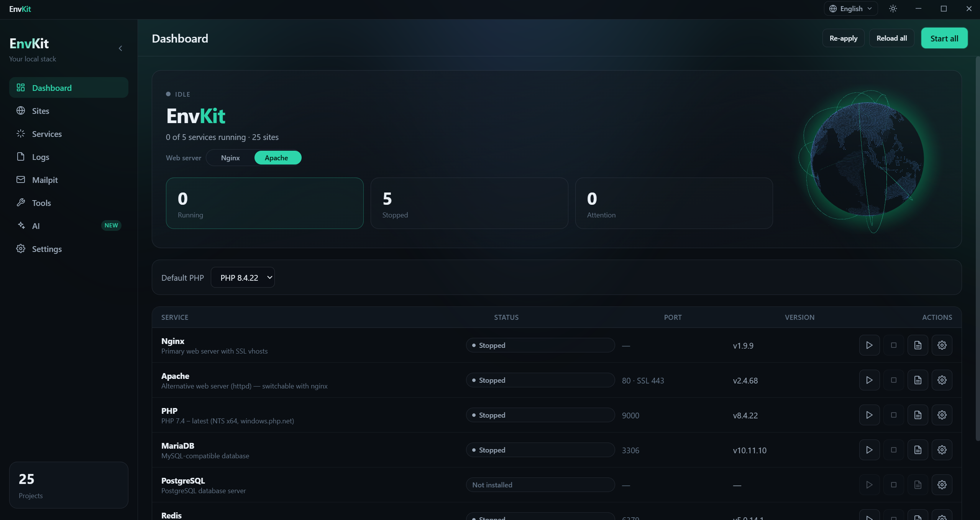Open AI section marked NEW
Screen dimensions: 980x520
pos(69,226)
